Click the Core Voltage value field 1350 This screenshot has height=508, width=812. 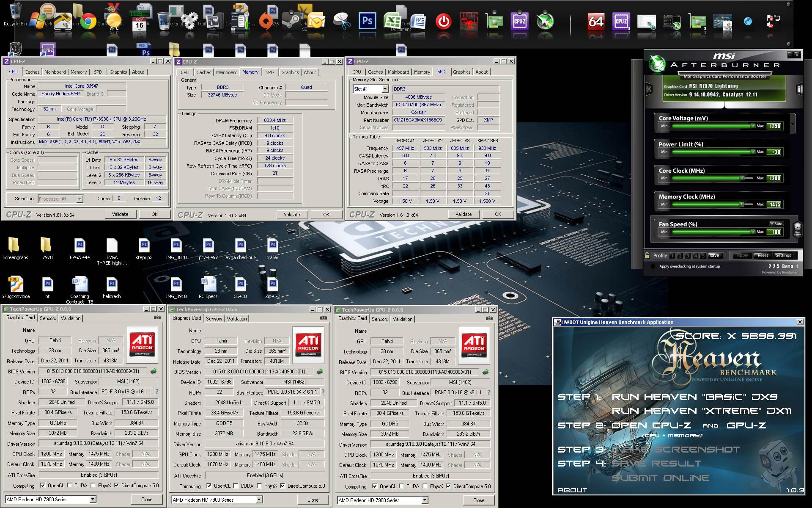point(775,126)
